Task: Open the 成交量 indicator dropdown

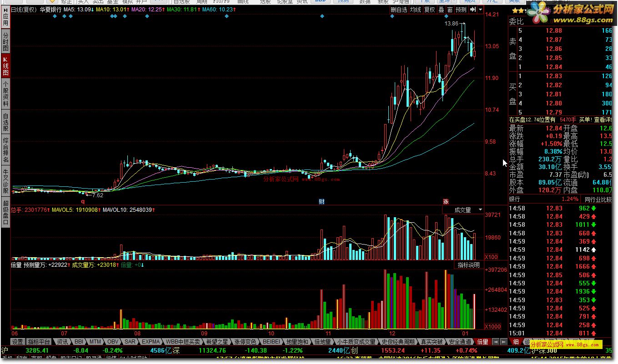Action: click(x=463, y=210)
